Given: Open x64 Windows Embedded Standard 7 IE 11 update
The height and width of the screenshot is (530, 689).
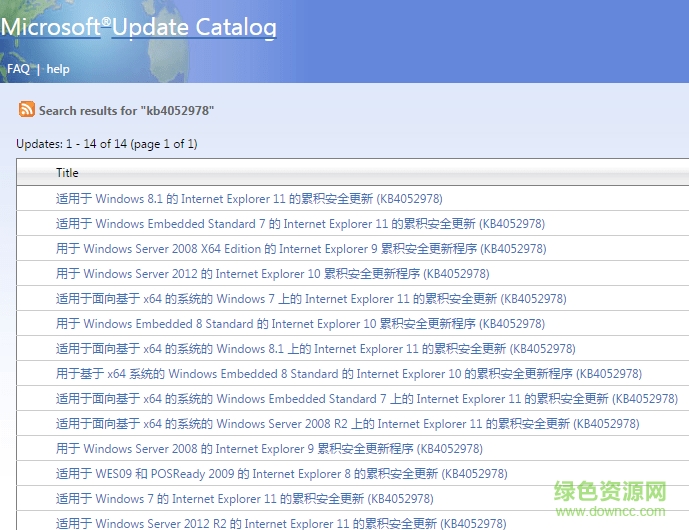Looking at the screenshot, I should tap(367, 399).
